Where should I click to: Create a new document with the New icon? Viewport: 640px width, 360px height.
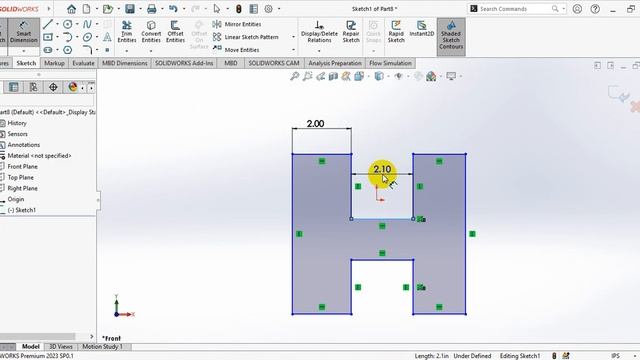87,9
